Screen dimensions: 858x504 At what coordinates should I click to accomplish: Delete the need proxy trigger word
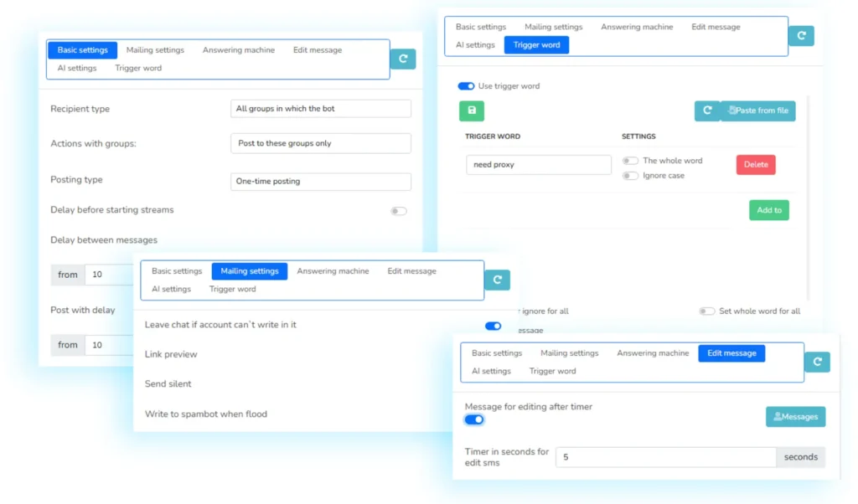pyautogui.click(x=755, y=164)
